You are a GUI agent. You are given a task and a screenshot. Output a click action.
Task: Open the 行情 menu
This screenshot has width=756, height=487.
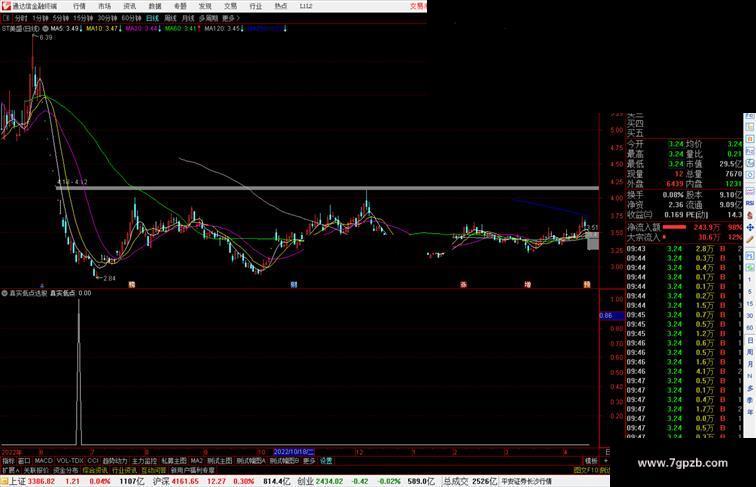[x=79, y=6]
